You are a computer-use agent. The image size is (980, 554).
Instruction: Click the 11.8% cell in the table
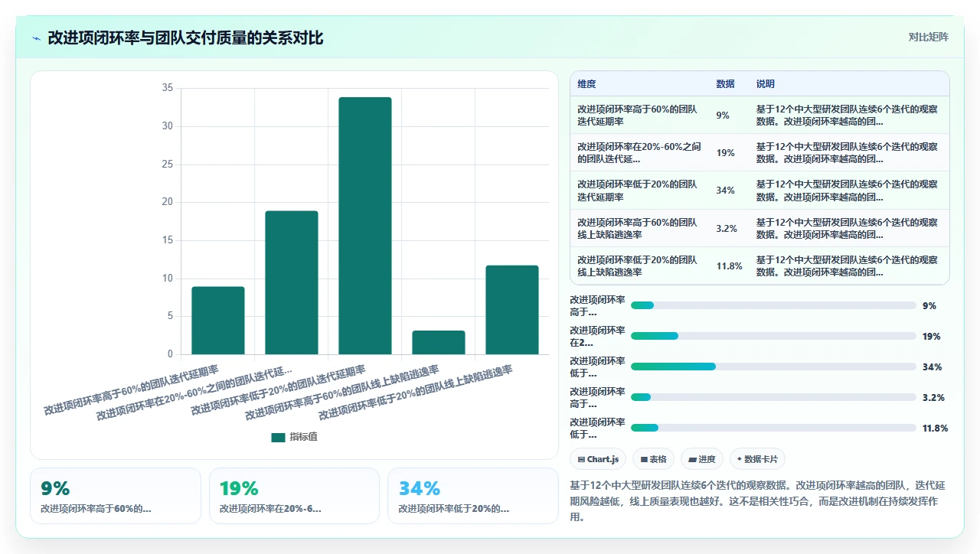point(729,266)
